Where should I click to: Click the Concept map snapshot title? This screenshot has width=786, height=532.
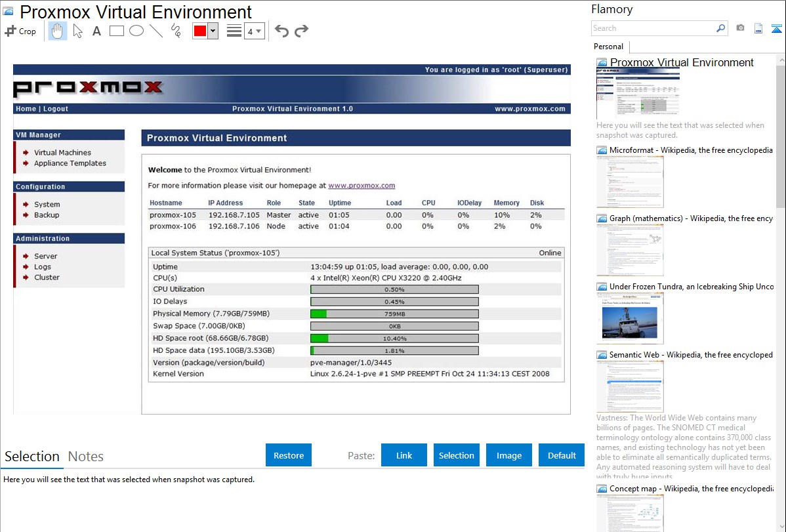pyautogui.click(x=692, y=488)
